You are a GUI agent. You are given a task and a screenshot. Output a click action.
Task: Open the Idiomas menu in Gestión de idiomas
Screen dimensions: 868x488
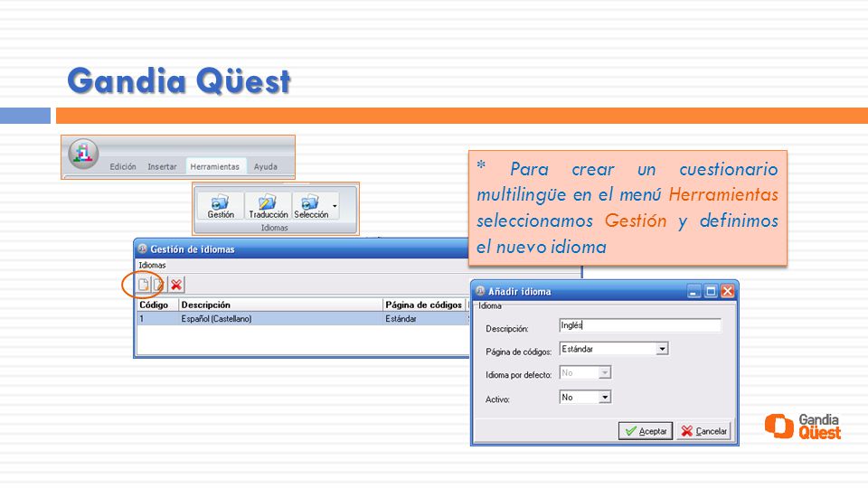point(152,265)
